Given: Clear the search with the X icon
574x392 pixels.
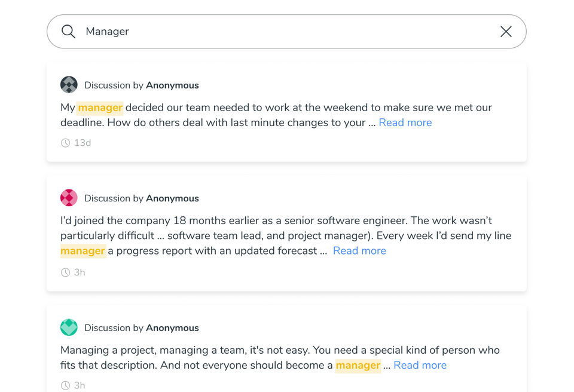Looking at the screenshot, I should (x=506, y=32).
